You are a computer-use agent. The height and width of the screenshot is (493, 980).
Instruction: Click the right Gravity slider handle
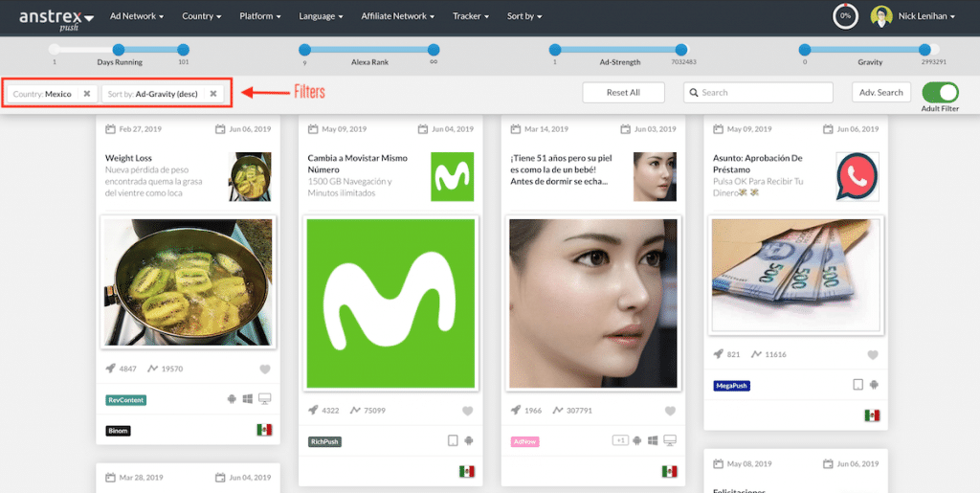tap(924, 50)
